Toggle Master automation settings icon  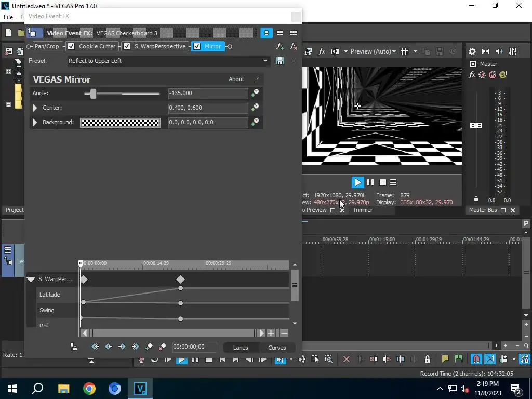482,75
